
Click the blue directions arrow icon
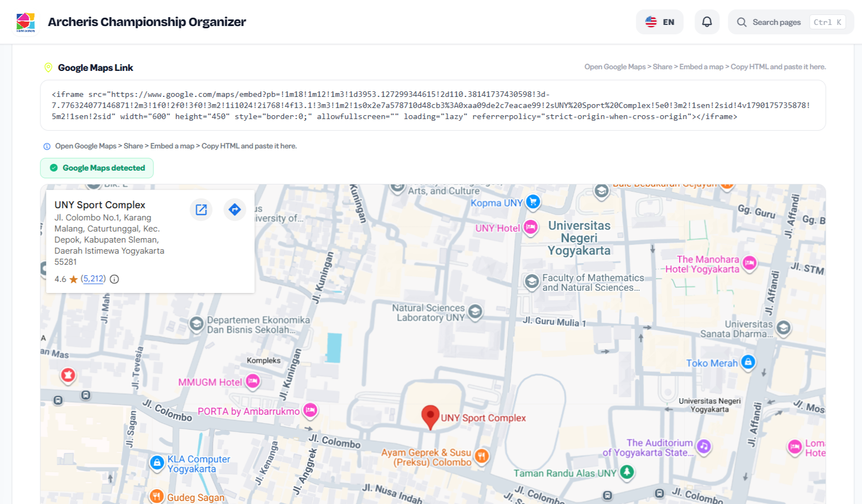235,209
